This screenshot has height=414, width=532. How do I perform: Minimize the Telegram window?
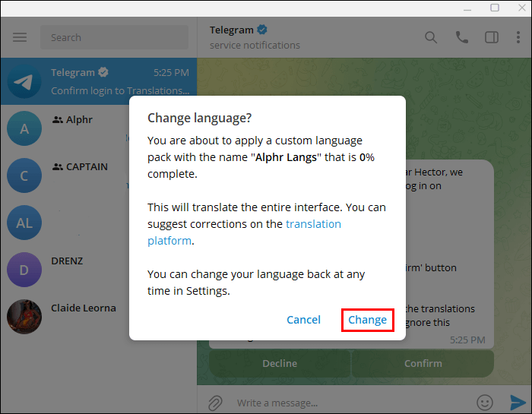(467, 9)
